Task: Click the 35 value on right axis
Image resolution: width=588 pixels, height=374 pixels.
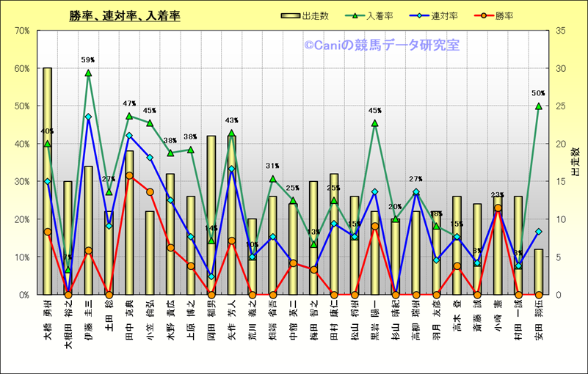Action: tap(561, 31)
